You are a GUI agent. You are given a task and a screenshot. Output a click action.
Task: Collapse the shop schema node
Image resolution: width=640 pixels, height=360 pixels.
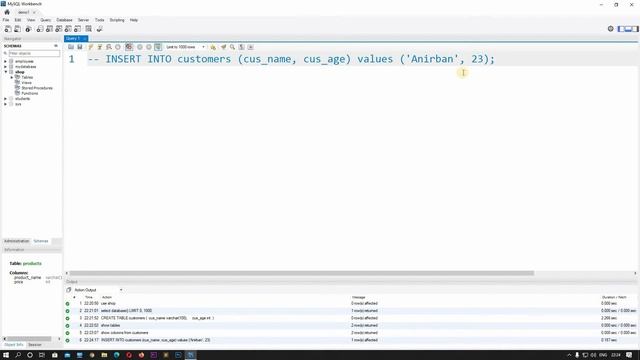(6, 72)
